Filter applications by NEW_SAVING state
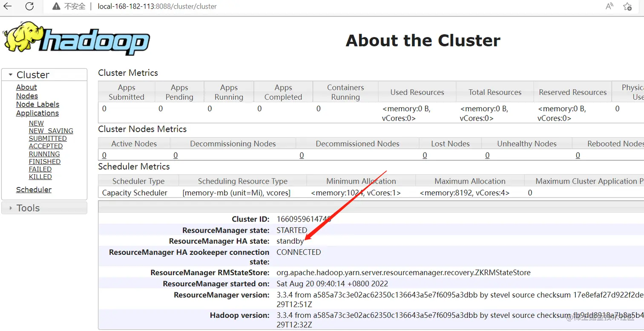The height and width of the screenshot is (331, 644). tap(51, 131)
